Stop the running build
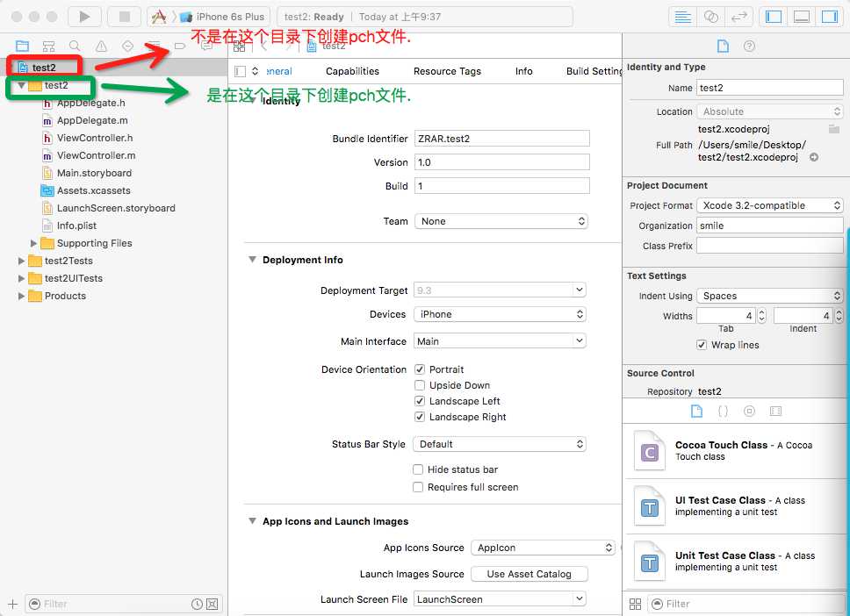The width and height of the screenshot is (850, 616). point(124,17)
